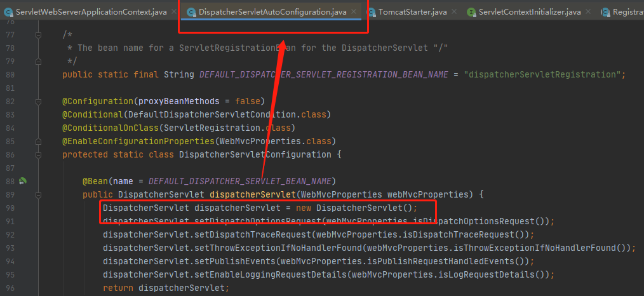This screenshot has height=296, width=644.
Task: Click line number 80 in the gutter
Action: pos(10,75)
